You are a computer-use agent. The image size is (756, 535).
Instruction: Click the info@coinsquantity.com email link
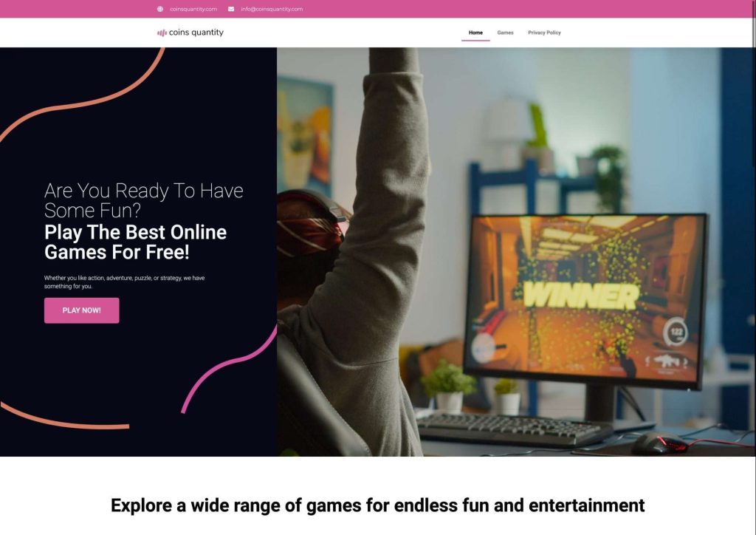click(272, 9)
